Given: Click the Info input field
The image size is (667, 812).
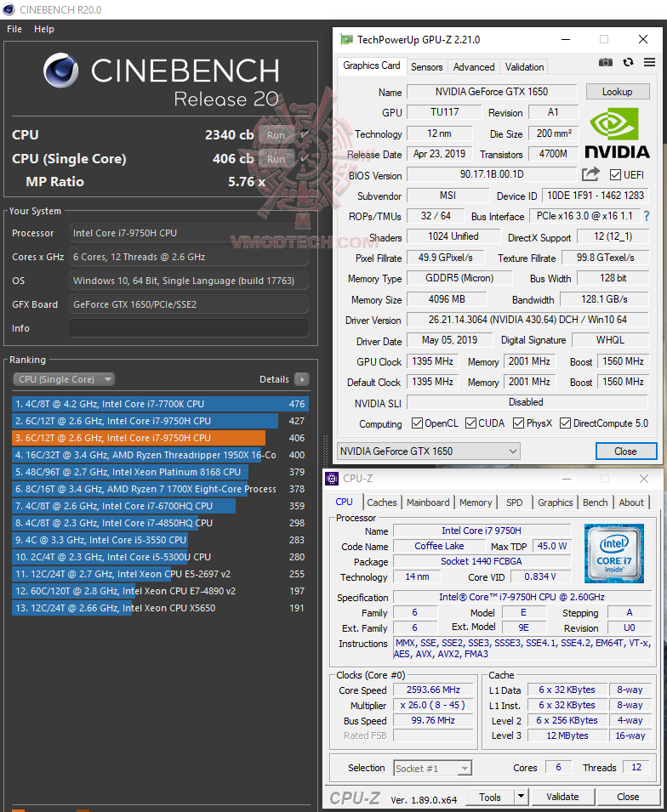Looking at the screenshot, I should [189, 328].
